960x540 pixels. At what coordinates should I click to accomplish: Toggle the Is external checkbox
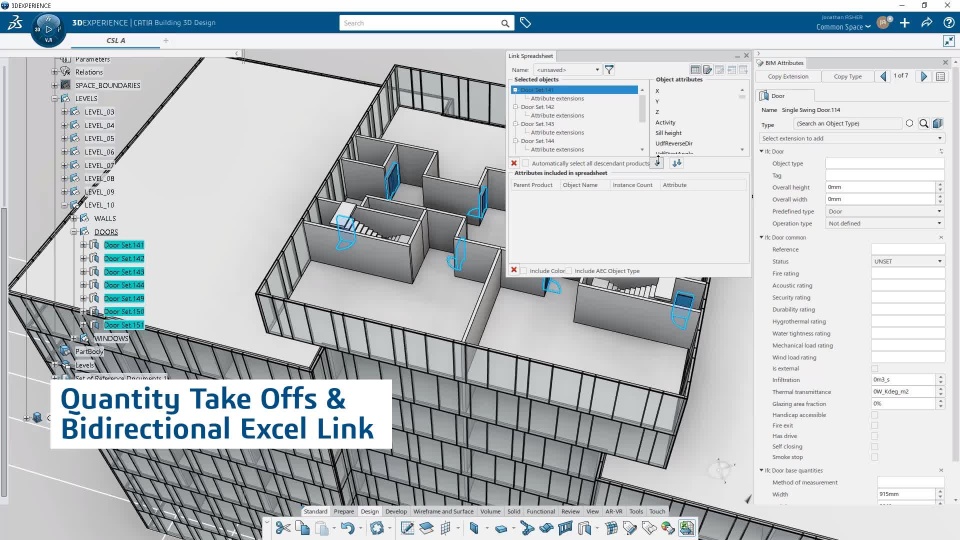tap(875, 369)
